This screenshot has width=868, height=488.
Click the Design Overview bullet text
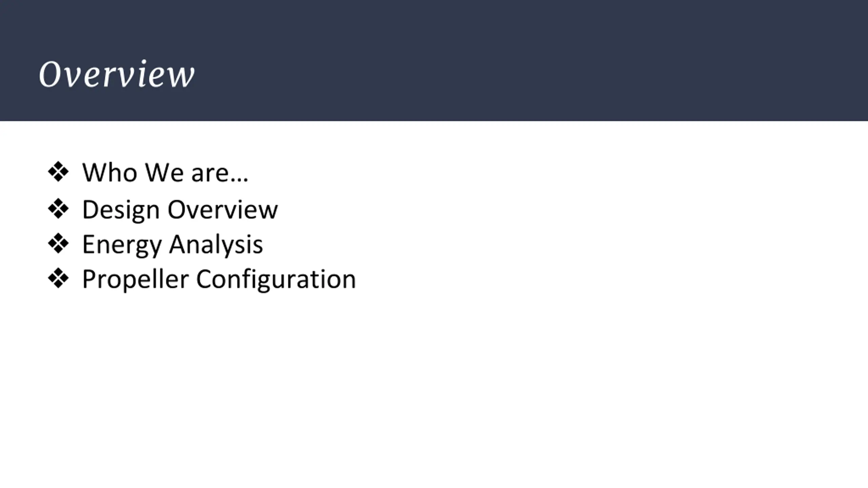(x=180, y=210)
